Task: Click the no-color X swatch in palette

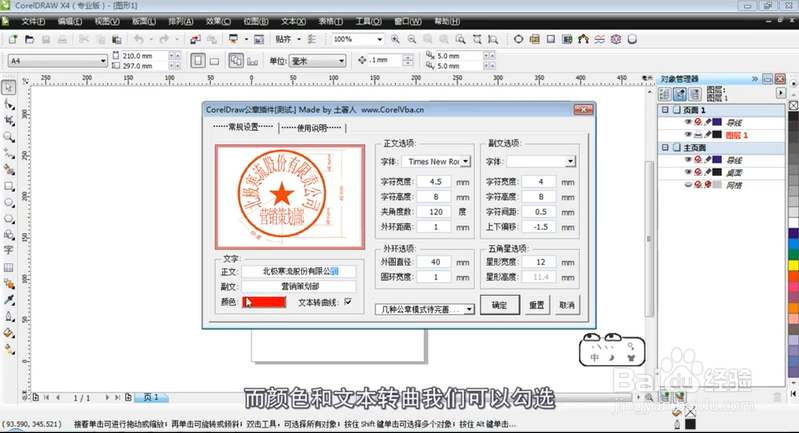Action: coord(793,105)
